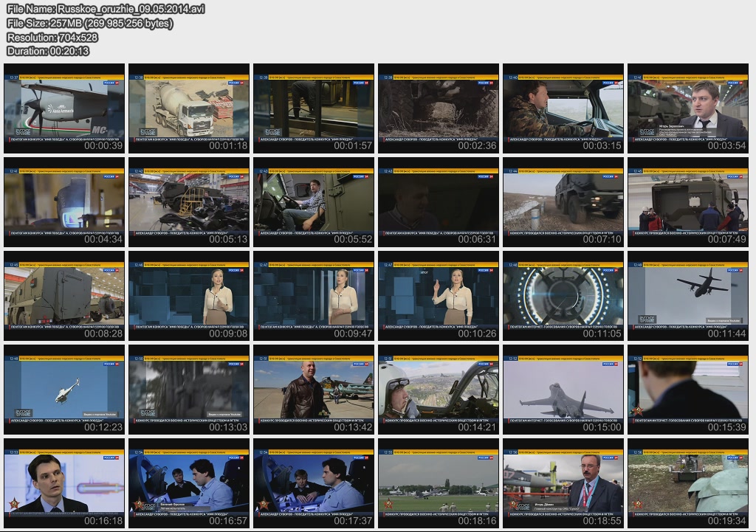Click the female presenter thumbnail at 00:09:08
756x532 pixels.
coord(189,296)
